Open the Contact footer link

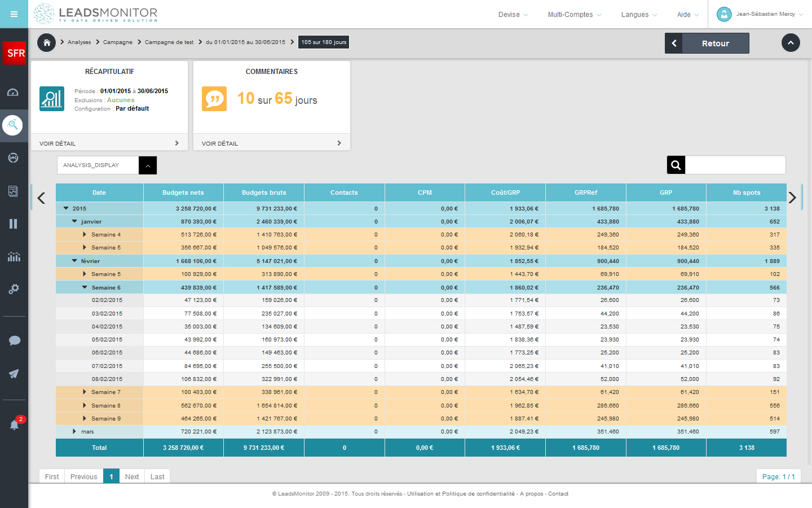558,494
